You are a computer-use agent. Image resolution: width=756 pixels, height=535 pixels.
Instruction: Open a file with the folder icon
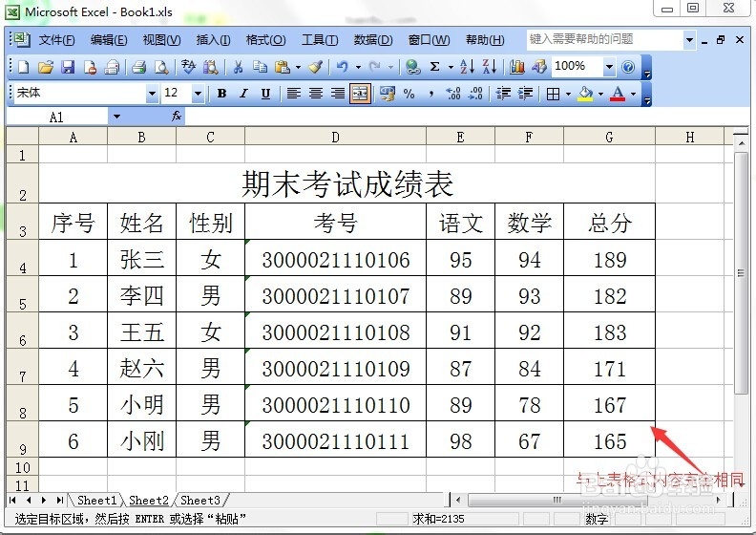click(45, 67)
